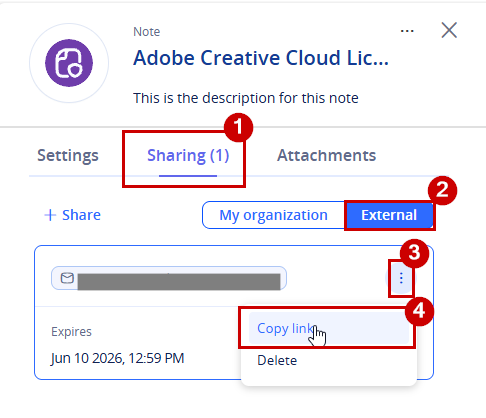
Task: Click the redacted recipient email chip
Action: coord(169,278)
